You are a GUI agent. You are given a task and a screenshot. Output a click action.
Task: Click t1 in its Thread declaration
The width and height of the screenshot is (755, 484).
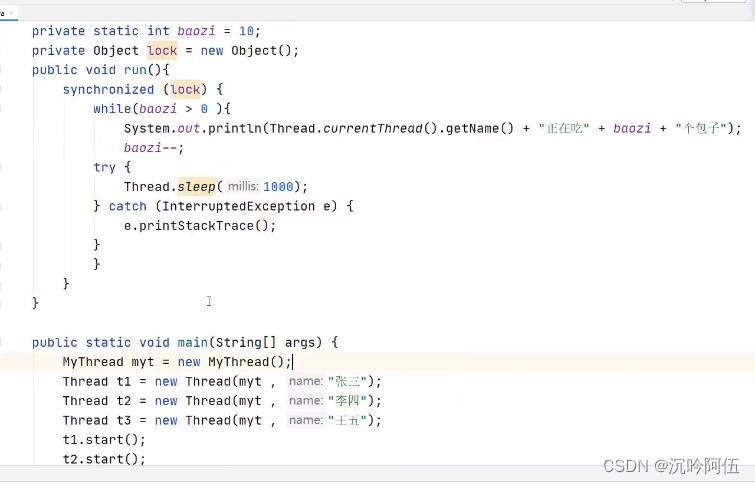coord(124,382)
